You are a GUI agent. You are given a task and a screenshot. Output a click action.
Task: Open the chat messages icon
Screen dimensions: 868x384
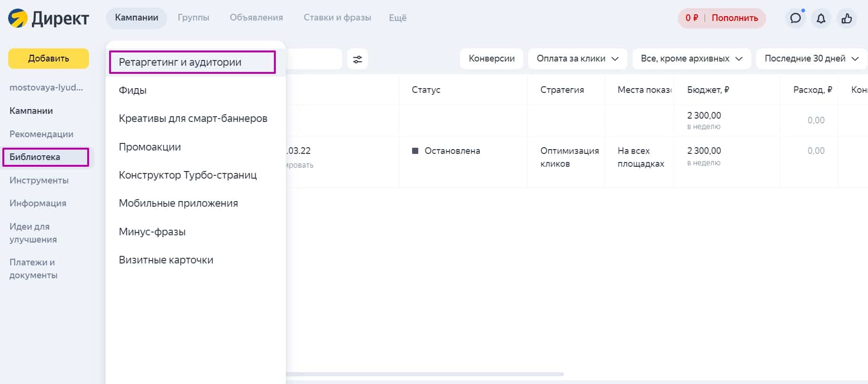(795, 18)
